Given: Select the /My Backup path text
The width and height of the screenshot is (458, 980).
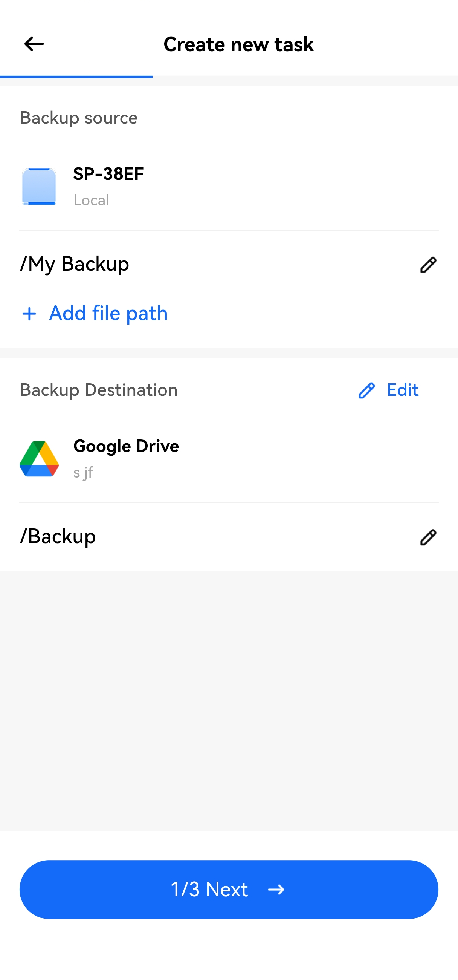Looking at the screenshot, I should pos(75,264).
